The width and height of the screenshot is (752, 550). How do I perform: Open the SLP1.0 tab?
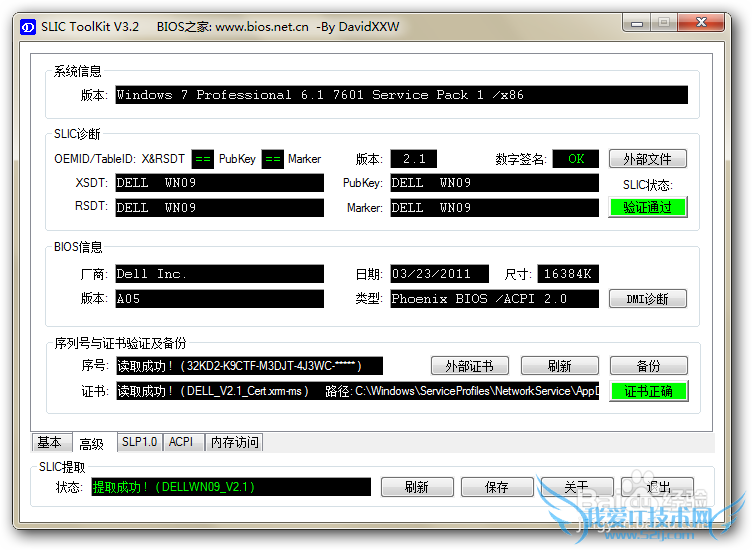[x=140, y=442]
